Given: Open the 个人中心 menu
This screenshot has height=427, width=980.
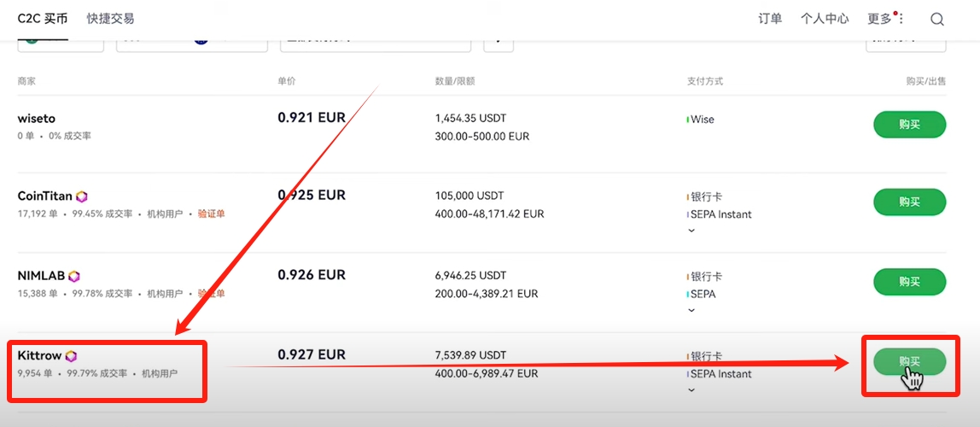Looking at the screenshot, I should [825, 19].
